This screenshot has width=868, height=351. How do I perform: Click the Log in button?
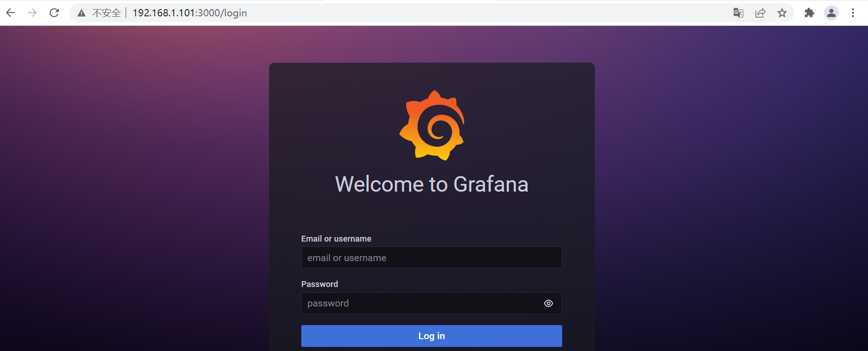coord(431,336)
